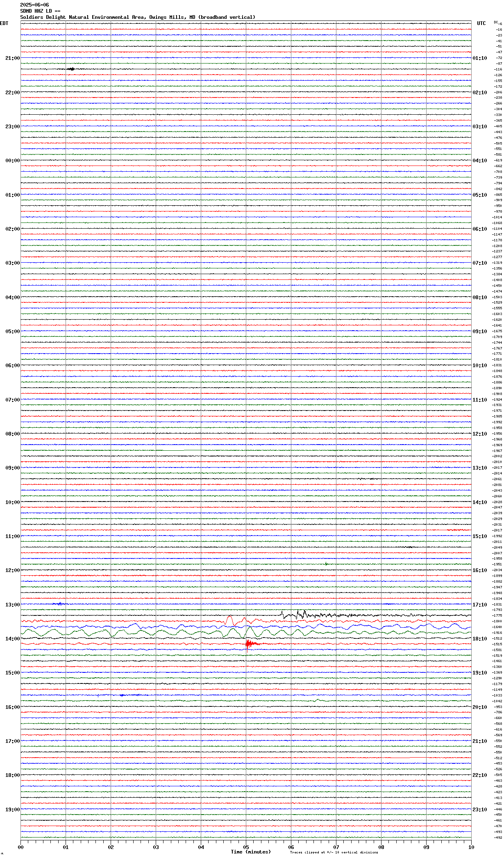Screen dimensions: 504x858
Task: Select the 01:00 EDT time label
Action: pos(13,195)
